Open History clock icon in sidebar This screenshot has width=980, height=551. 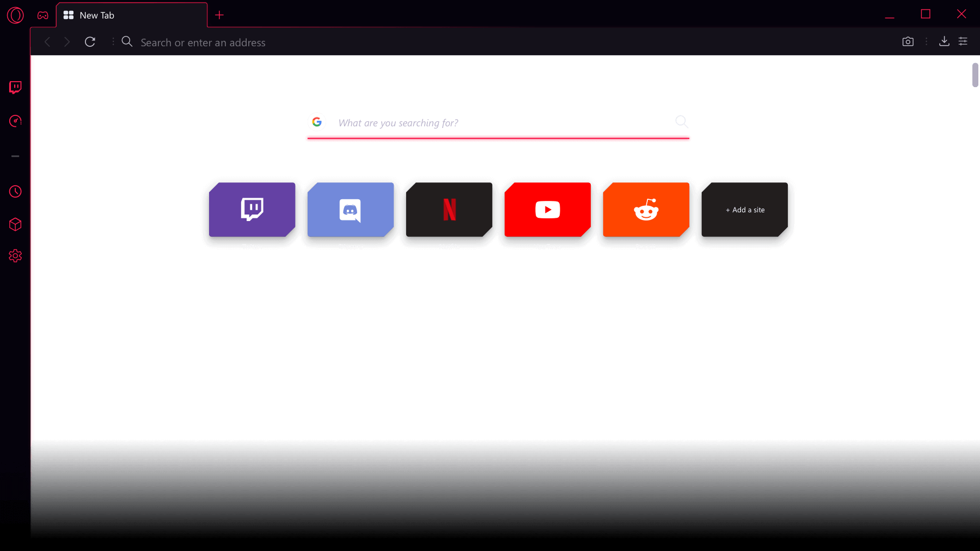[x=15, y=192]
